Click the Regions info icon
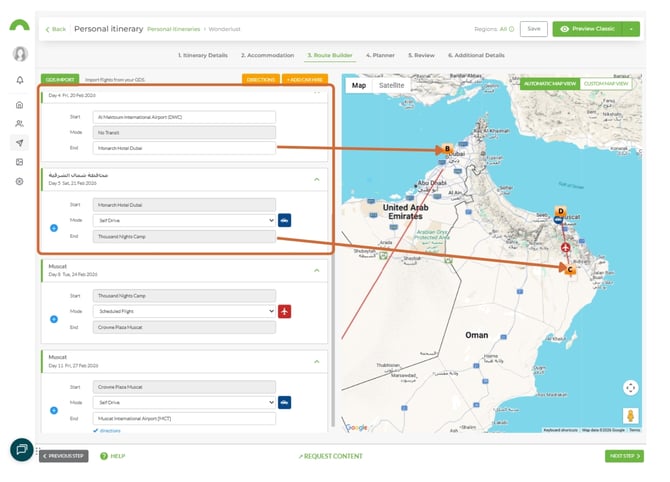The height and width of the screenshot is (482, 670). point(511,29)
